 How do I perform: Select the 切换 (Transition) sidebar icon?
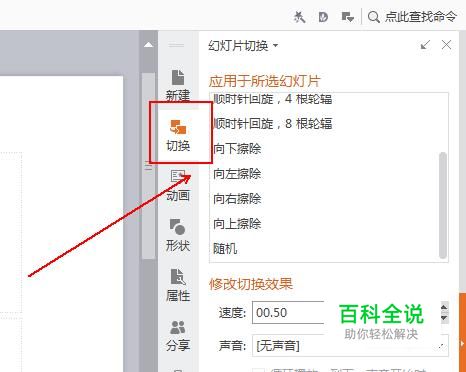[x=178, y=135]
